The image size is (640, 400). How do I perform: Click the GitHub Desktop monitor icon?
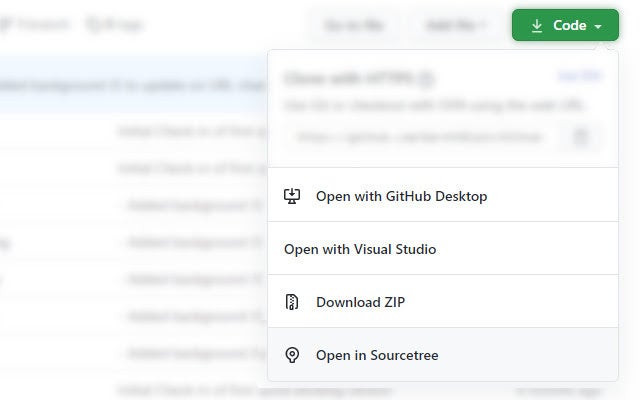click(x=292, y=196)
